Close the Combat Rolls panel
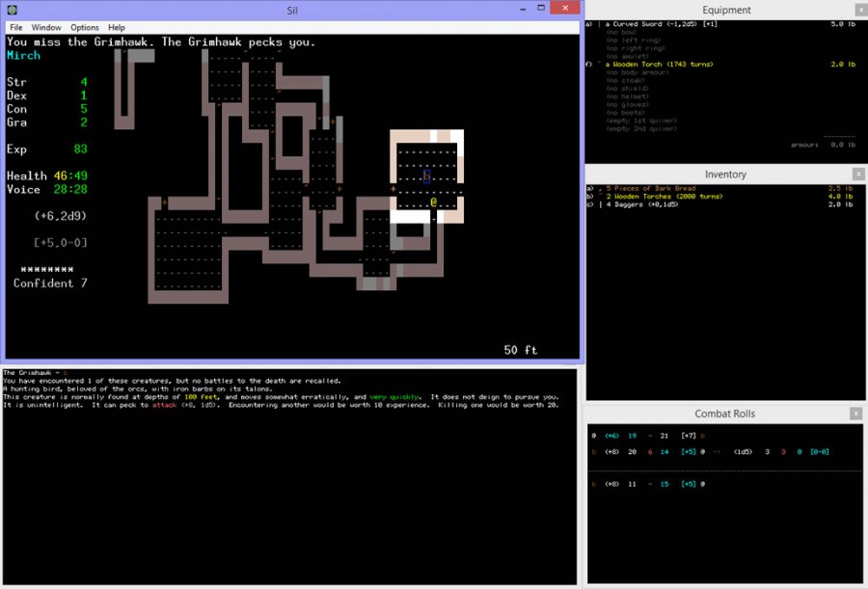Screen dimensions: 868x589 pyautogui.click(x=855, y=413)
